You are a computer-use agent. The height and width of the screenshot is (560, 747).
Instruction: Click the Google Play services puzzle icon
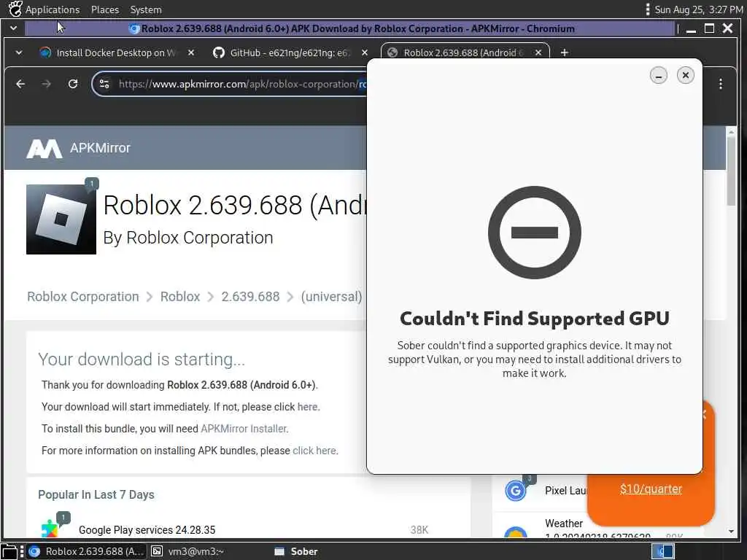coord(50,528)
